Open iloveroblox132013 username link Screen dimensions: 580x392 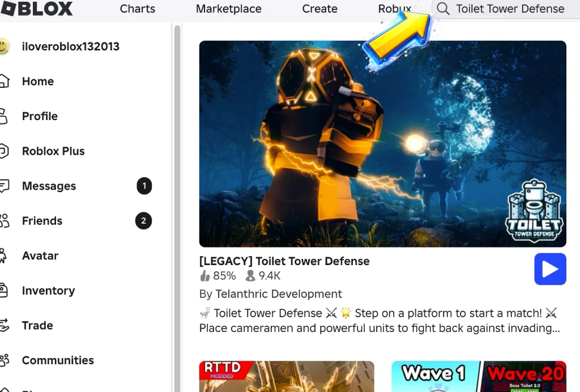71,46
